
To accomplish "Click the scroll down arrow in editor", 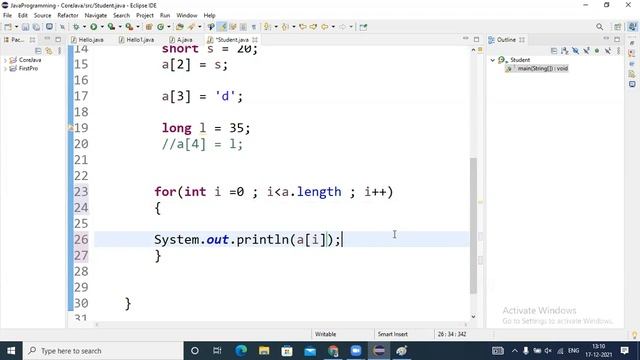I will coord(473,317).
